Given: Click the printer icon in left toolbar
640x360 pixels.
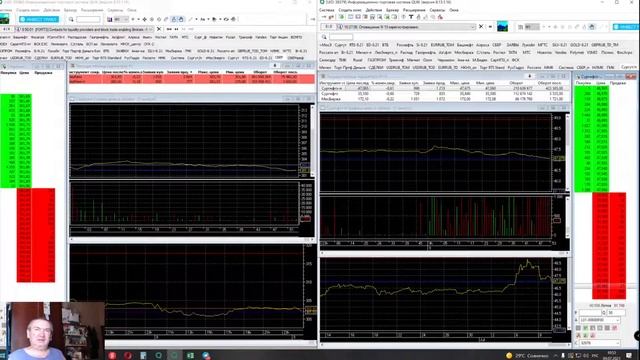Looking at the screenshot, I should [233, 19].
